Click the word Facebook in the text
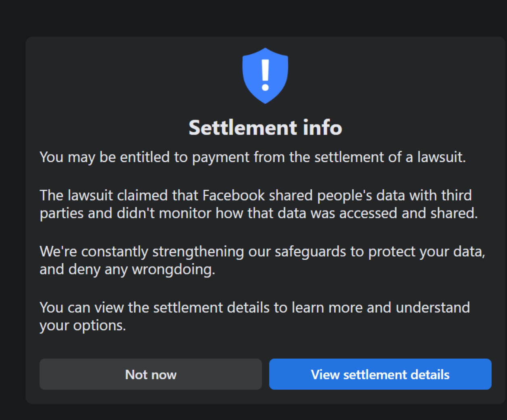Viewport: 507px width, 420px height. pyautogui.click(x=233, y=195)
